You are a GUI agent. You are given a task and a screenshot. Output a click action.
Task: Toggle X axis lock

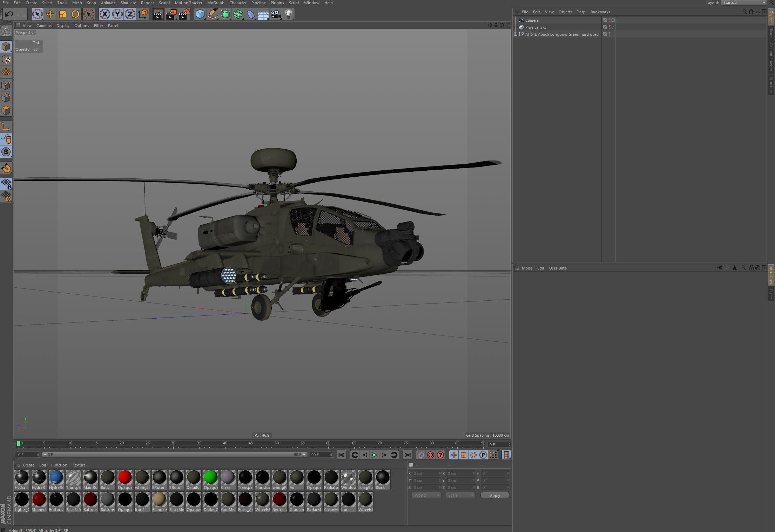click(x=105, y=14)
